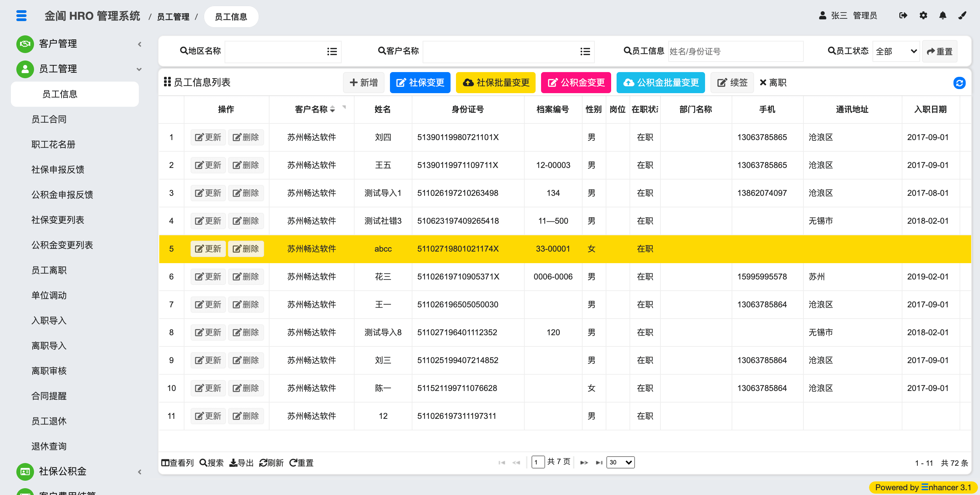
Task: Open 地区名称 list picker icon
Action: pos(332,51)
